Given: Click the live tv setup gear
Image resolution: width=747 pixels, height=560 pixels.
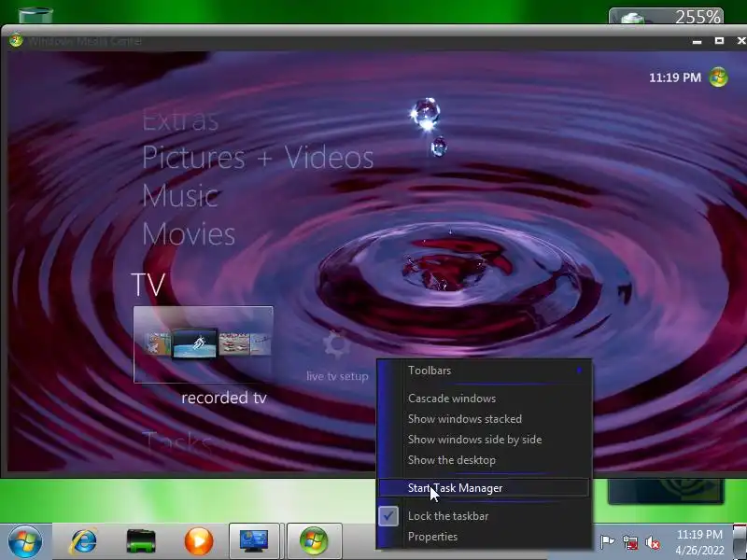Looking at the screenshot, I should (337, 344).
